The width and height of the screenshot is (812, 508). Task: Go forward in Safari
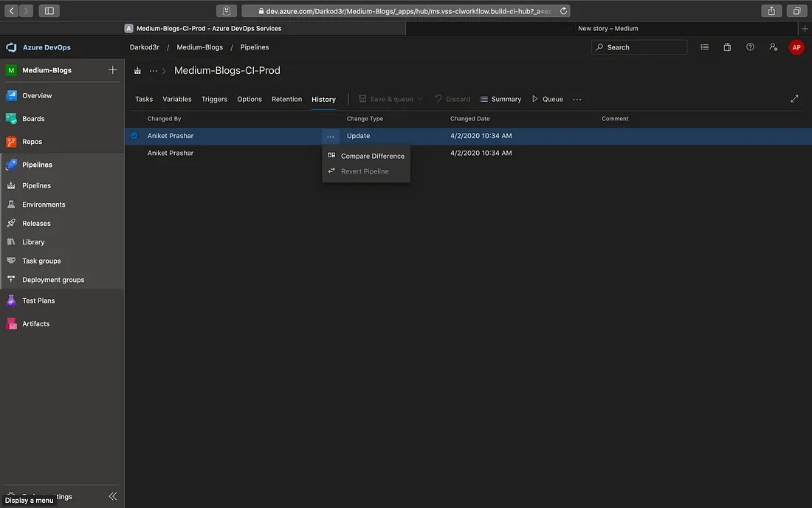tap(26, 11)
